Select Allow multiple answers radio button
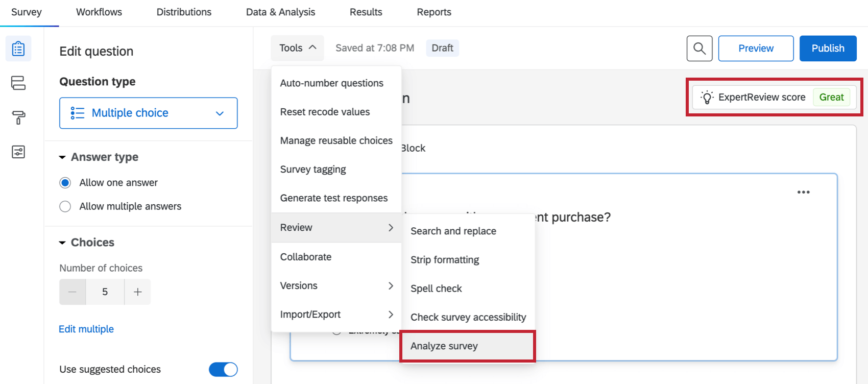868x384 pixels. 65,206
